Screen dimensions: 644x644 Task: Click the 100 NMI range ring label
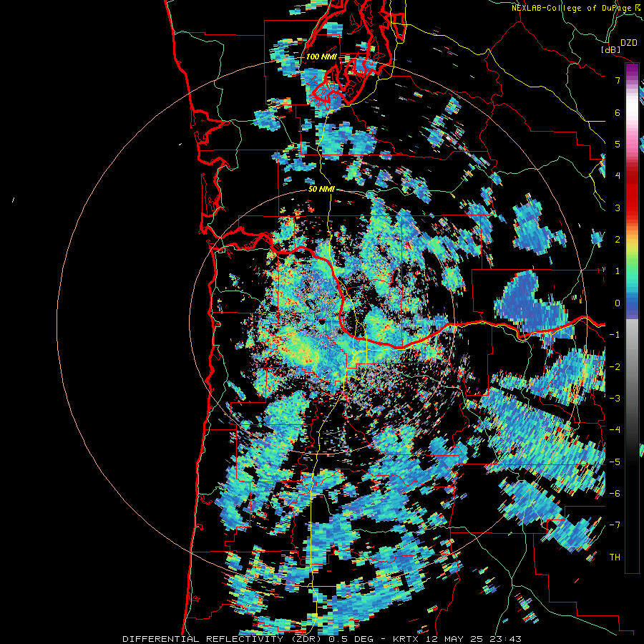point(321,57)
